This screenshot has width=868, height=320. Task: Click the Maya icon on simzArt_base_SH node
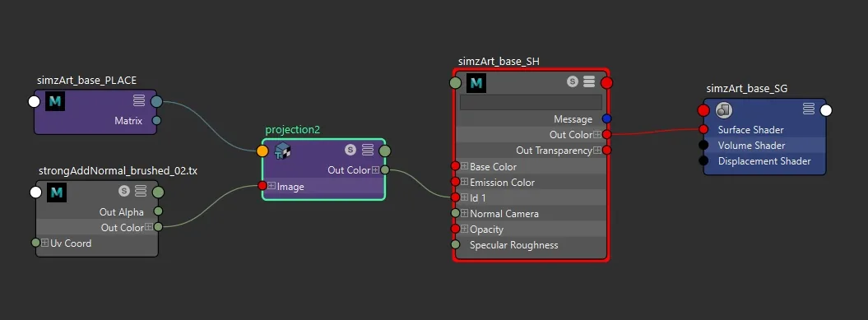[x=476, y=83]
